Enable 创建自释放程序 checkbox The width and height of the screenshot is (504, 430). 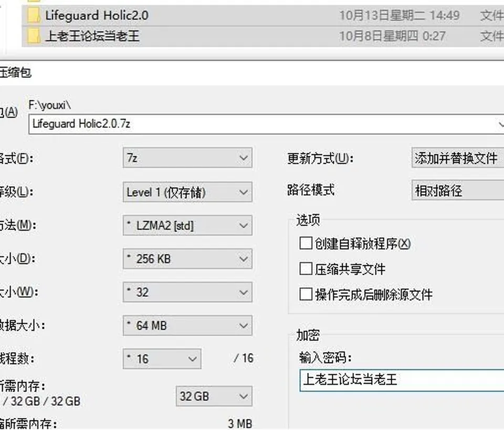306,243
